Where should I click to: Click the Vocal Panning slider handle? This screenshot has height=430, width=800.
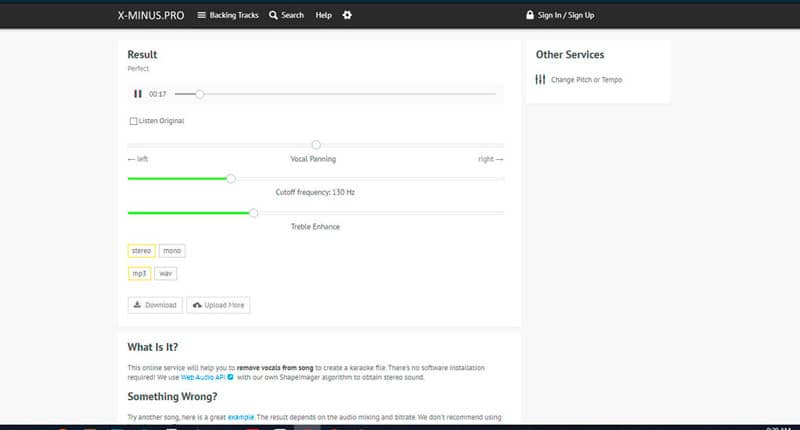point(316,145)
